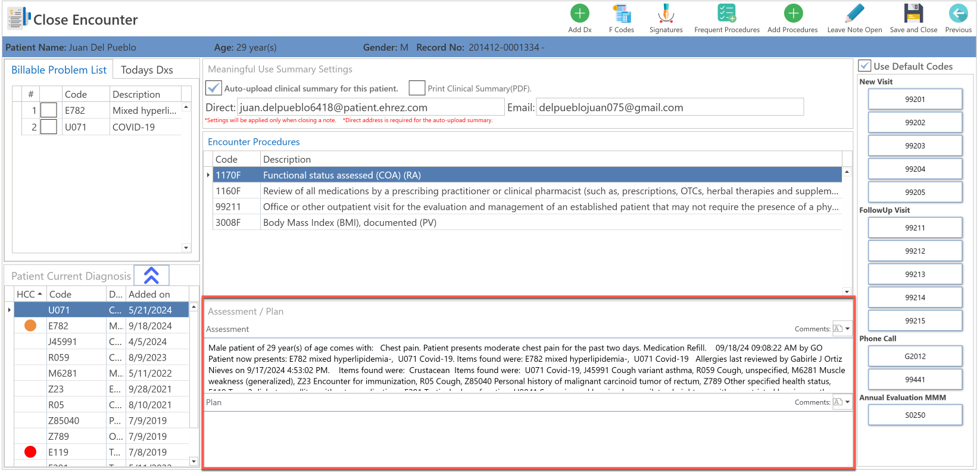The width and height of the screenshot is (980, 472).
Task: Select diagnosis row Z789 in current diagnosis
Action: [101, 436]
